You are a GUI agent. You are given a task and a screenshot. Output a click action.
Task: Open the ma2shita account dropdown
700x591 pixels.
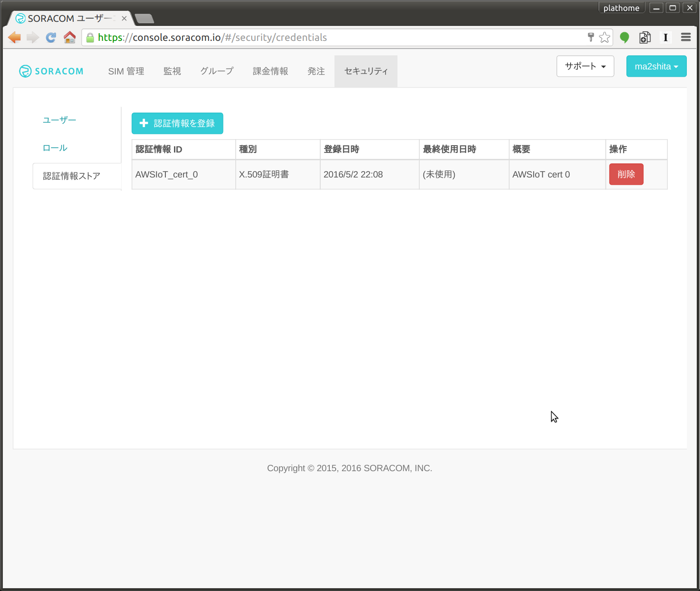(x=656, y=66)
